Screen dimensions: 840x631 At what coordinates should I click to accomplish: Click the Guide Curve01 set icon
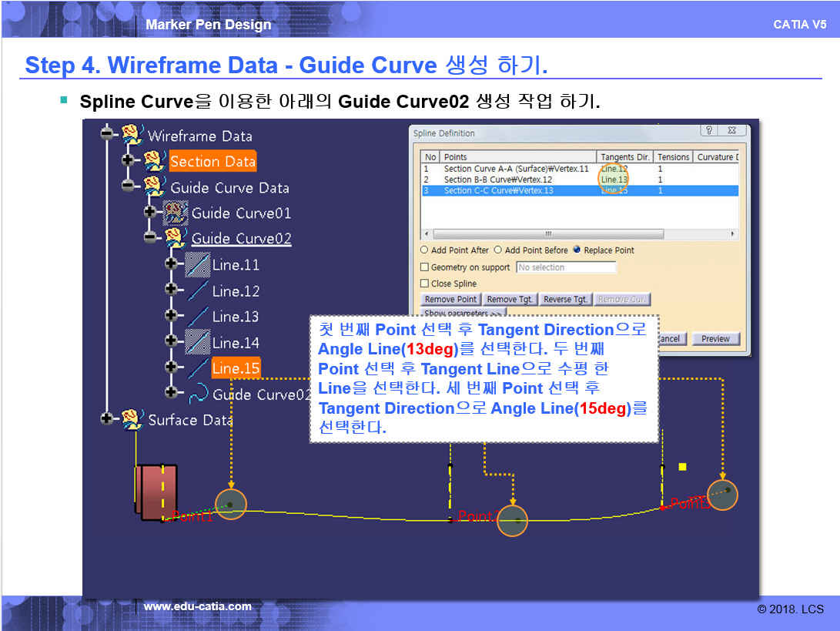pyautogui.click(x=176, y=213)
